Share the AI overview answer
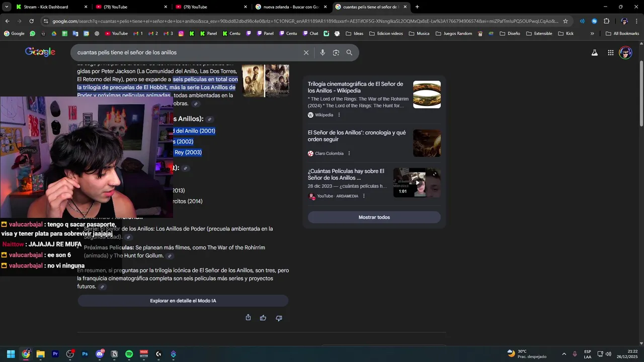 click(248, 318)
